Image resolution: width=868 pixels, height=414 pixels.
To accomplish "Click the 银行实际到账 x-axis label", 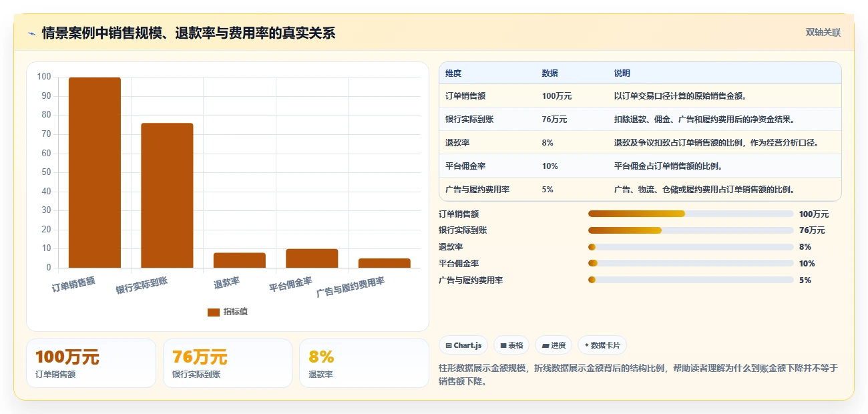I will click(142, 286).
